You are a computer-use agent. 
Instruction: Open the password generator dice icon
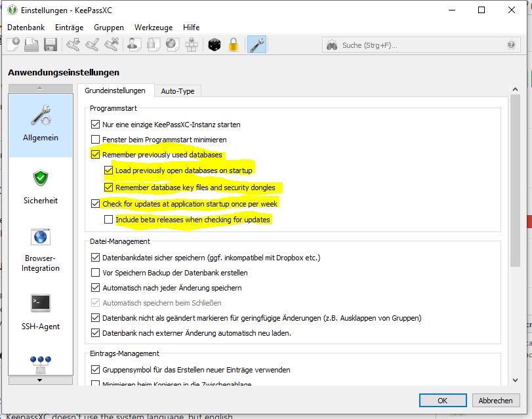(214, 45)
